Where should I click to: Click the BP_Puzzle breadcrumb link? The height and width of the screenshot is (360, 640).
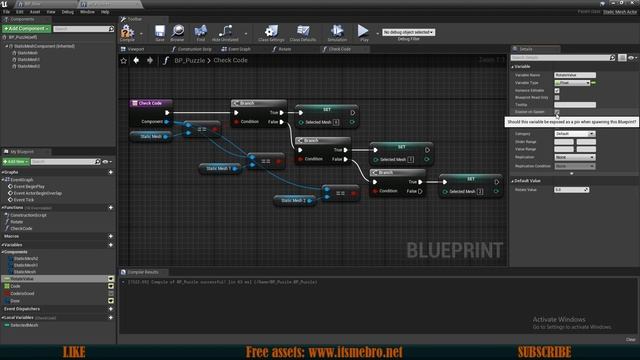point(189,60)
